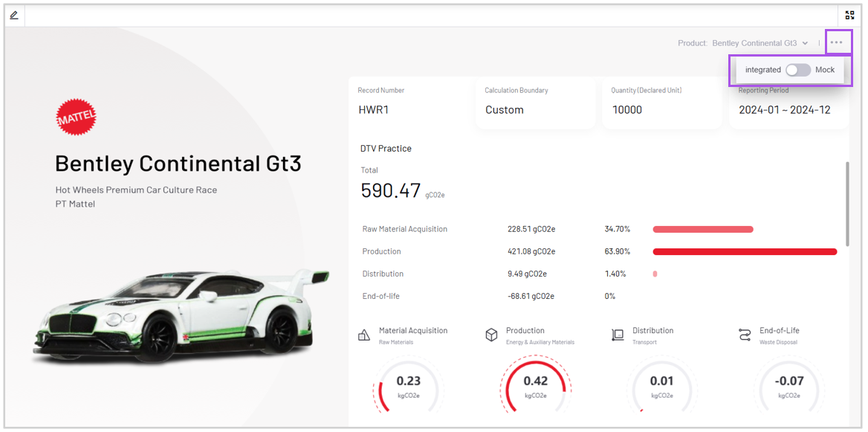868x432 pixels.
Task: Click the fullscreen expand icon
Action: click(x=850, y=15)
